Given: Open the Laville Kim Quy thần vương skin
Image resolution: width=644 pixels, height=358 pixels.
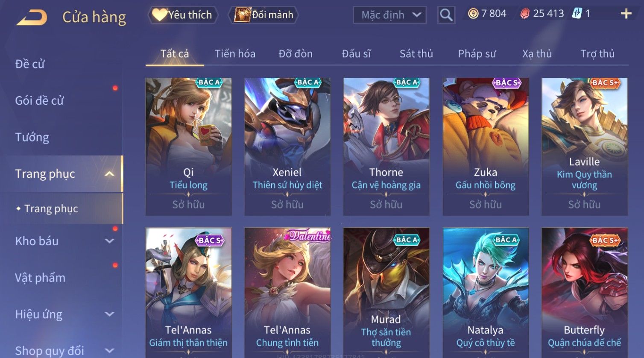Looking at the screenshot, I should click(x=584, y=147).
